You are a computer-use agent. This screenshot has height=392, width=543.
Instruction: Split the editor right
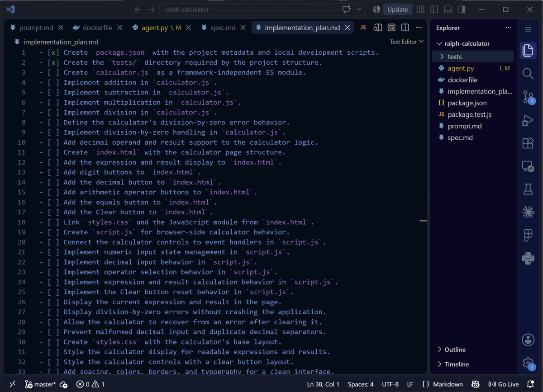point(405,28)
